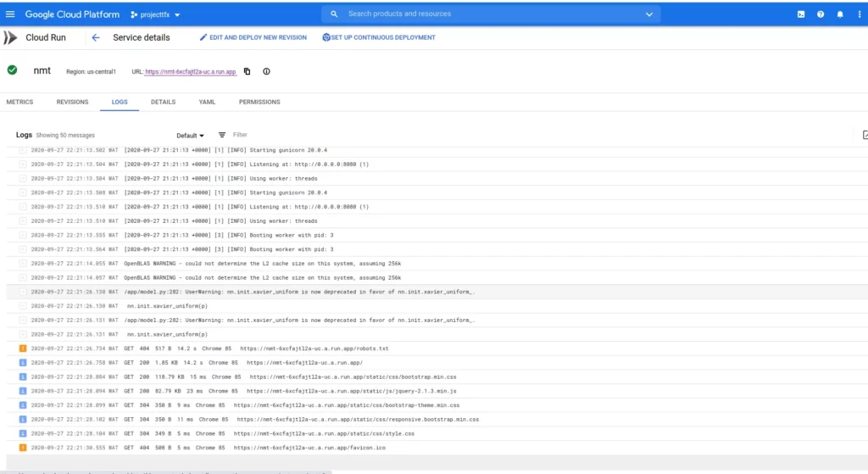Viewport: 868px width, 474px height.
Task: Click the info icon beside the URL
Action: click(x=266, y=71)
